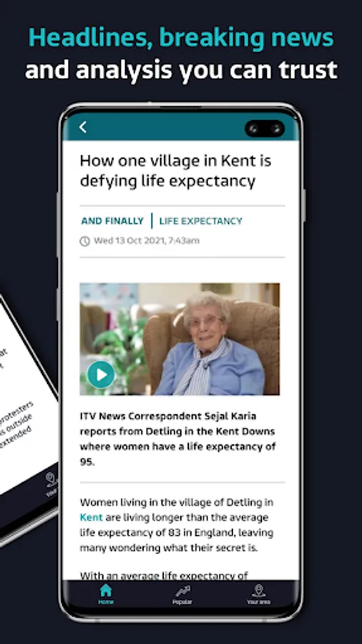This screenshot has width=362, height=644.
Task: Click the clock icon beside the date
Action: click(84, 240)
